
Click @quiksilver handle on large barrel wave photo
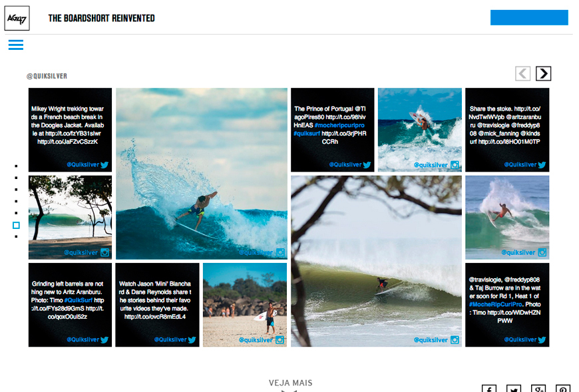(x=431, y=340)
